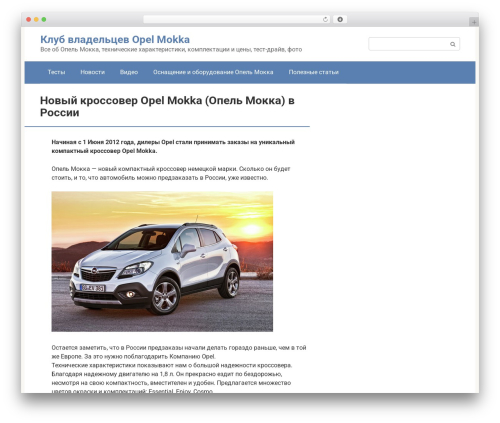Focus the site search input field
This screenshot has height=423, width=500.
[x=414, y=44]
